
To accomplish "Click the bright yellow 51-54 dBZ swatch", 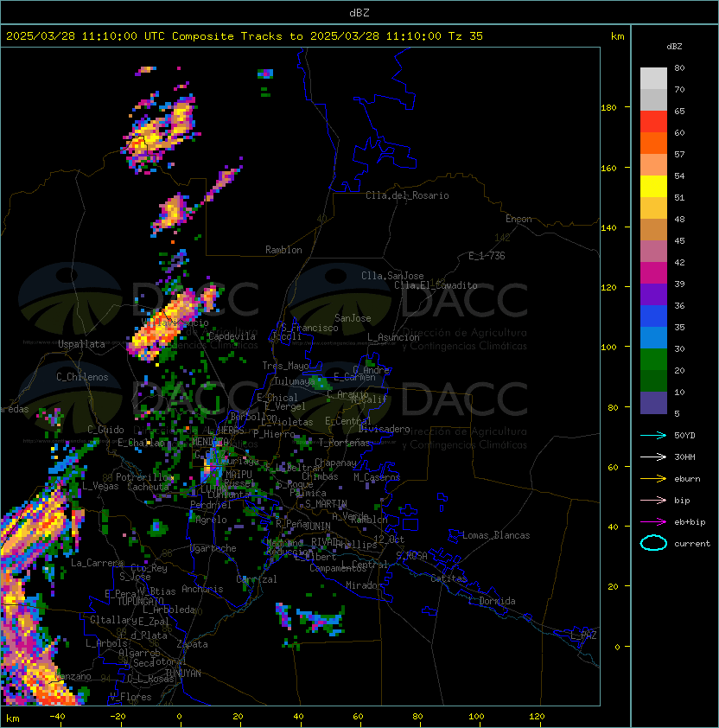I will (x=653, y=186).
